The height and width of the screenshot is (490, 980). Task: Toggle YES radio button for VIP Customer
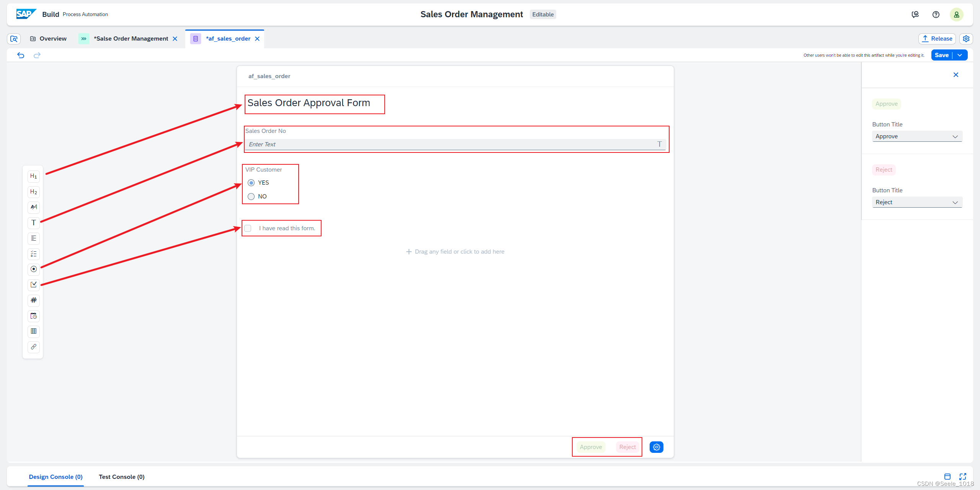click(x=251, y=183)
